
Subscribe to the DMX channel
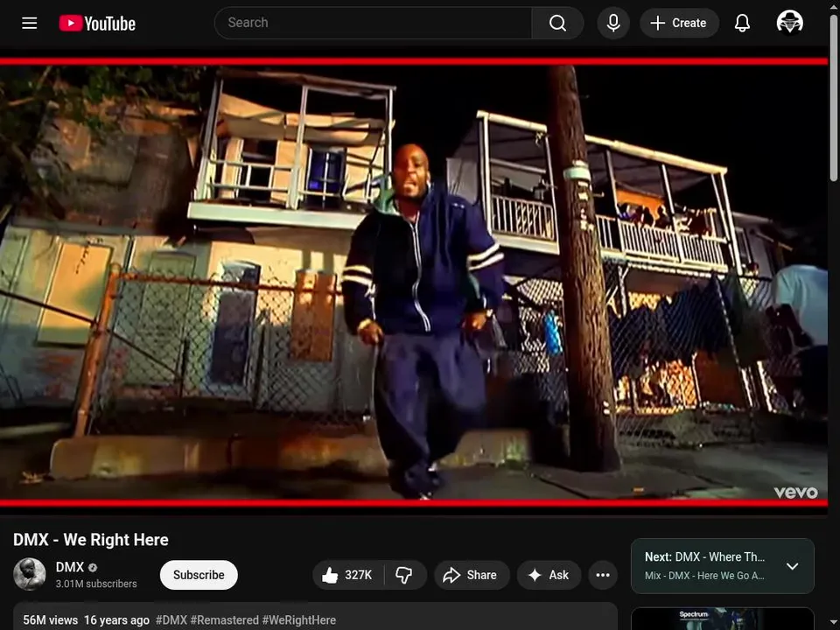[x=199, y=575]
